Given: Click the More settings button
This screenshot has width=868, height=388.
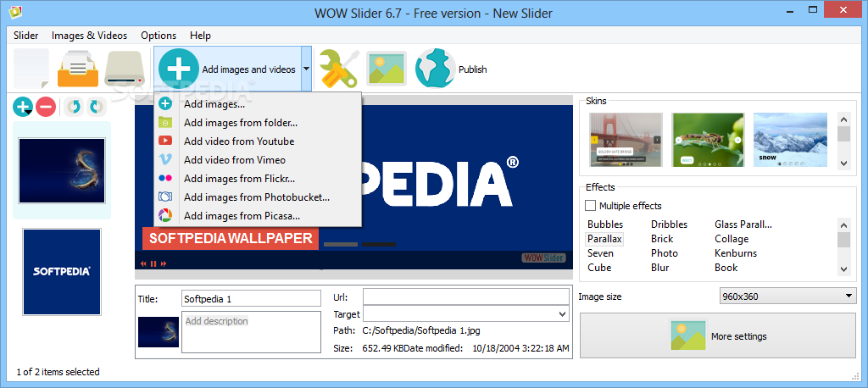Looking at the screenshot, I should [718, 335].
